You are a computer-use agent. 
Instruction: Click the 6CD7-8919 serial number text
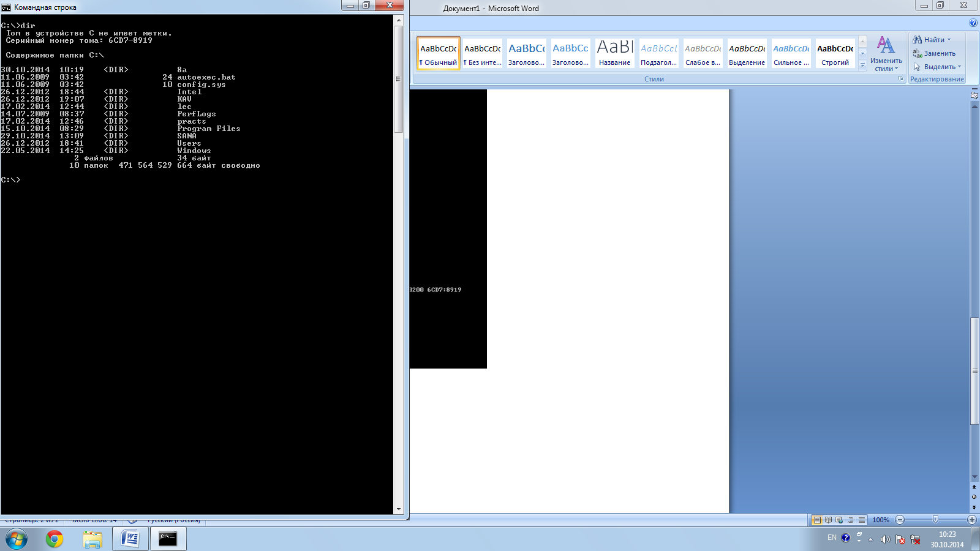(x=130, y=40)
